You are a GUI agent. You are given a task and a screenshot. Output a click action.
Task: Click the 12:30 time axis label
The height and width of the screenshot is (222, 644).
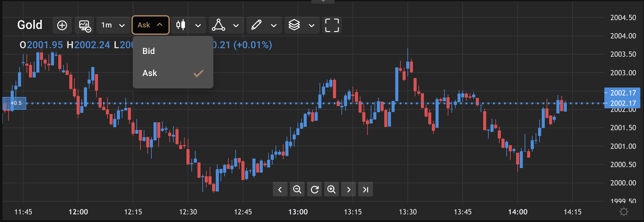(188, 212)
